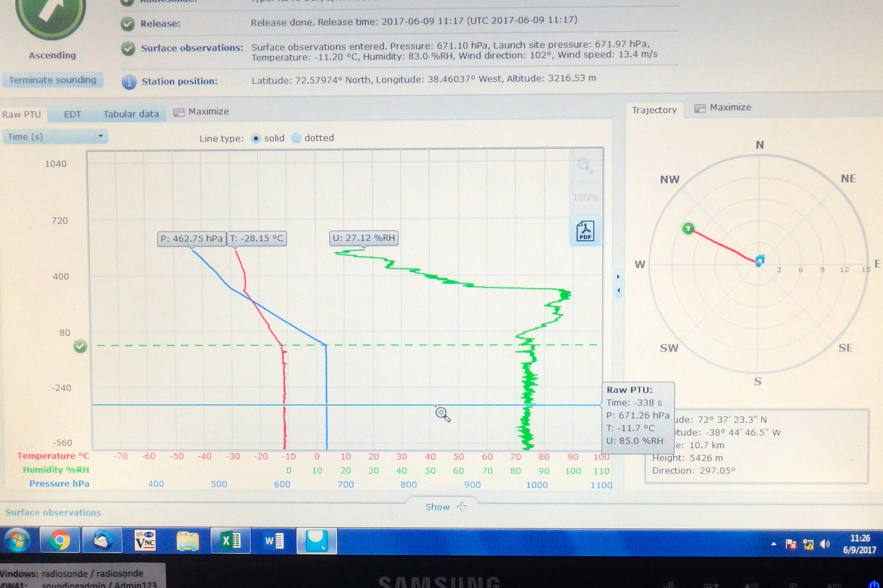Maximize the Trajectory panel
Viewport: 883px width, 588px height.
pos(723,108)
